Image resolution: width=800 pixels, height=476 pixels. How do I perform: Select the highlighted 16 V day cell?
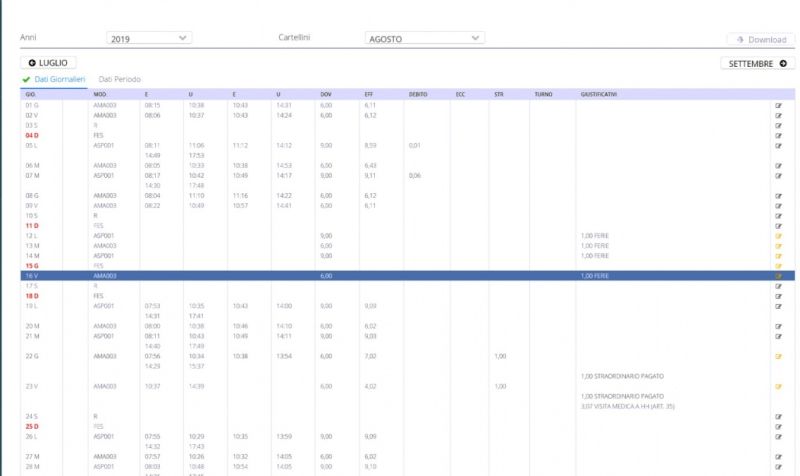[32, 276]
